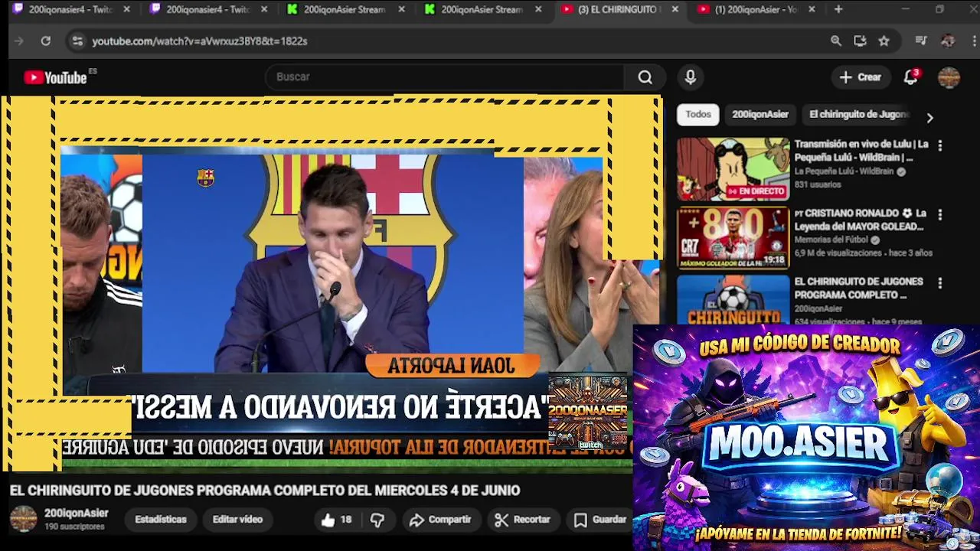
Task: Dislike the video with thumbs-down icon
Action: click(x=377, y=520)
